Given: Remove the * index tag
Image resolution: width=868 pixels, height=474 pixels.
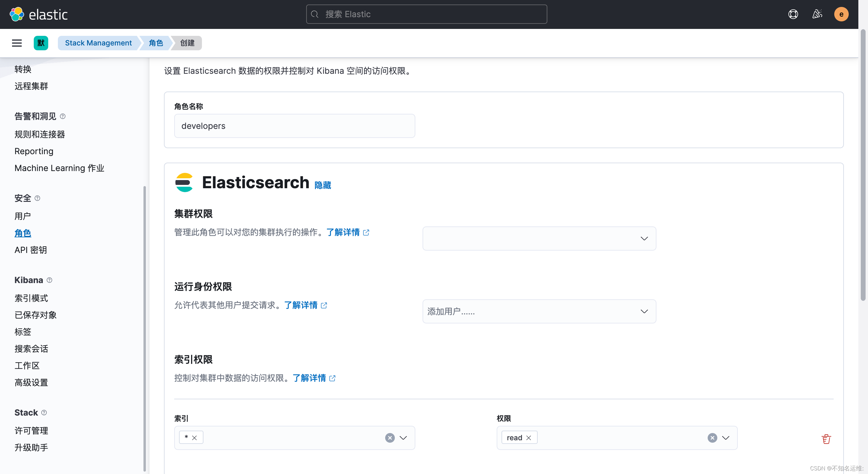Looking at the screenshot, I should 194,438.
